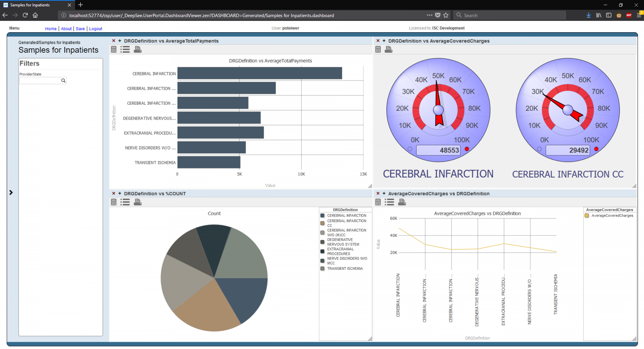Open table view in the %COUNT widget

[114, 202]
